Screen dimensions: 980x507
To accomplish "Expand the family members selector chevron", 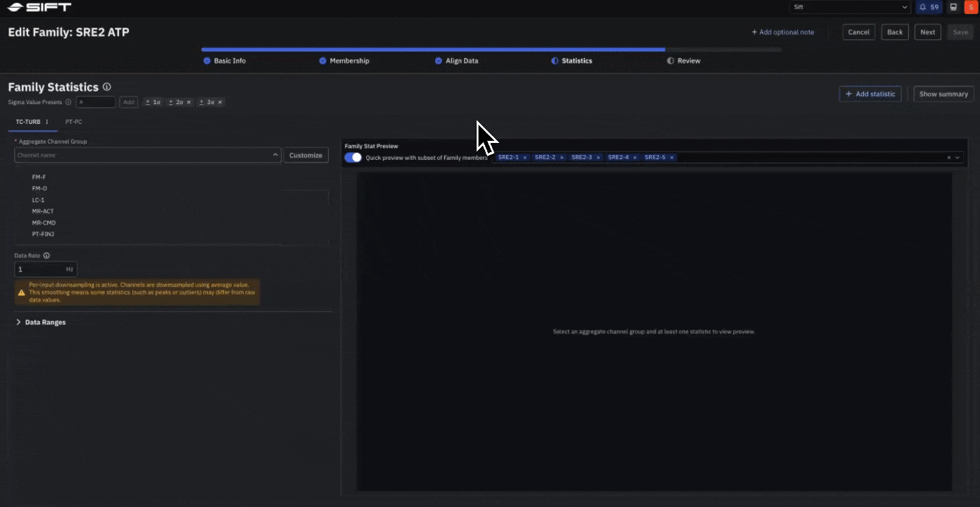I will coord(957,158).
